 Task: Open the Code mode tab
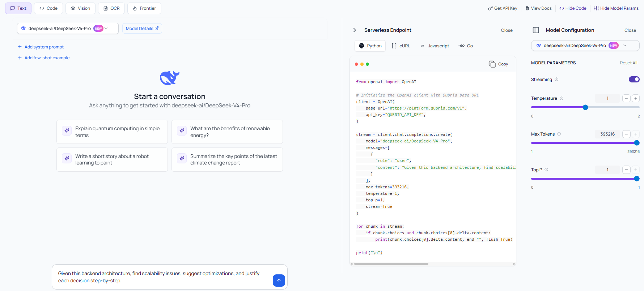[48, 8]
